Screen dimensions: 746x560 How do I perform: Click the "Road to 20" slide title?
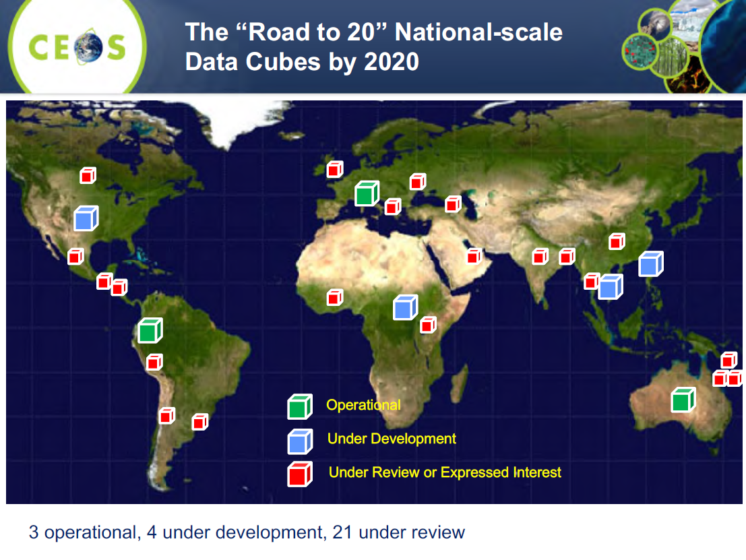(373, 46)
